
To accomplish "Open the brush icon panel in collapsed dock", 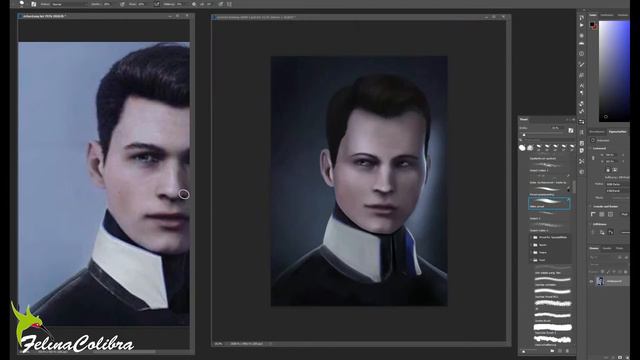I will (x=582, y=64).
